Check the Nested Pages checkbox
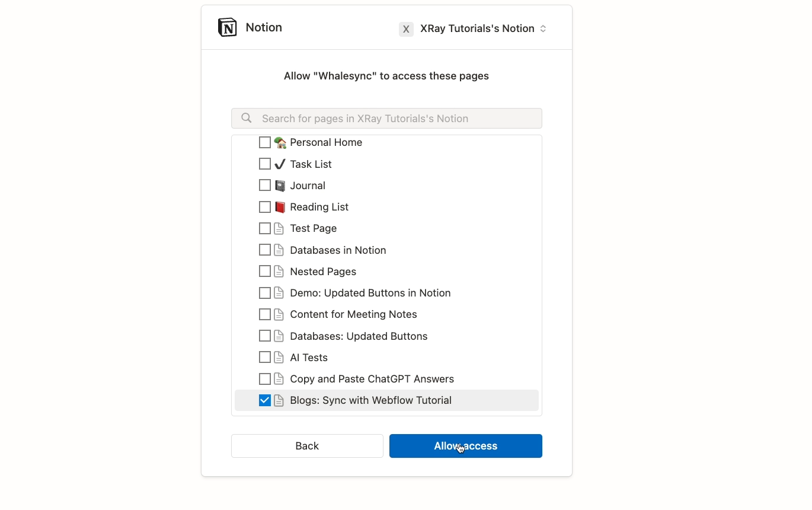Viewport: 812px width, 510px height. coord(265,272)
